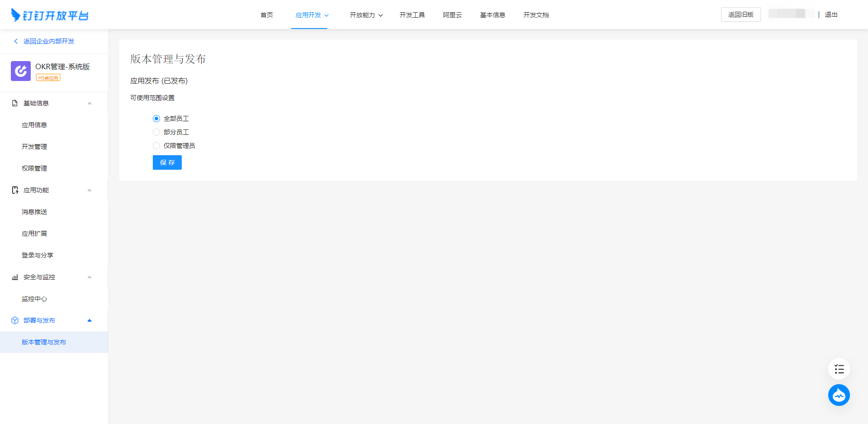Select the 全部员工 radio option

[156, 119]
